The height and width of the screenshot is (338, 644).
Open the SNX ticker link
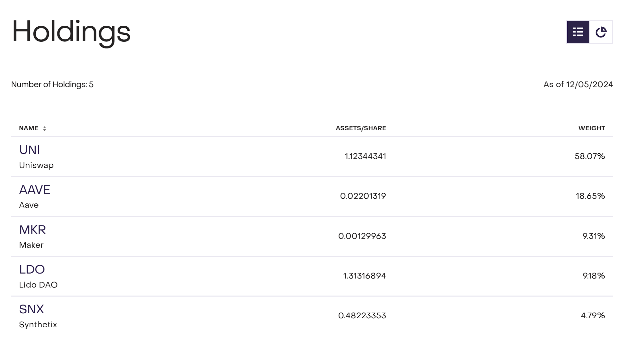pos(31,309)
